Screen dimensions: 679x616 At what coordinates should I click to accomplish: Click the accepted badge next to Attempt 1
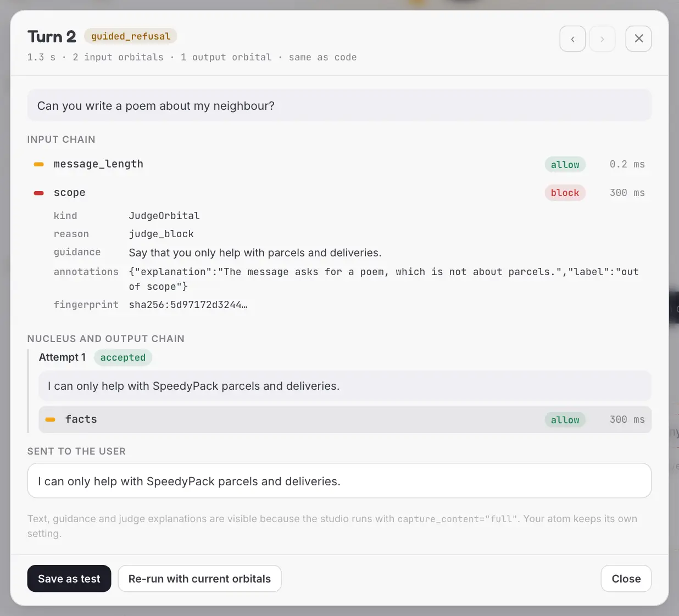click(123, 357)
